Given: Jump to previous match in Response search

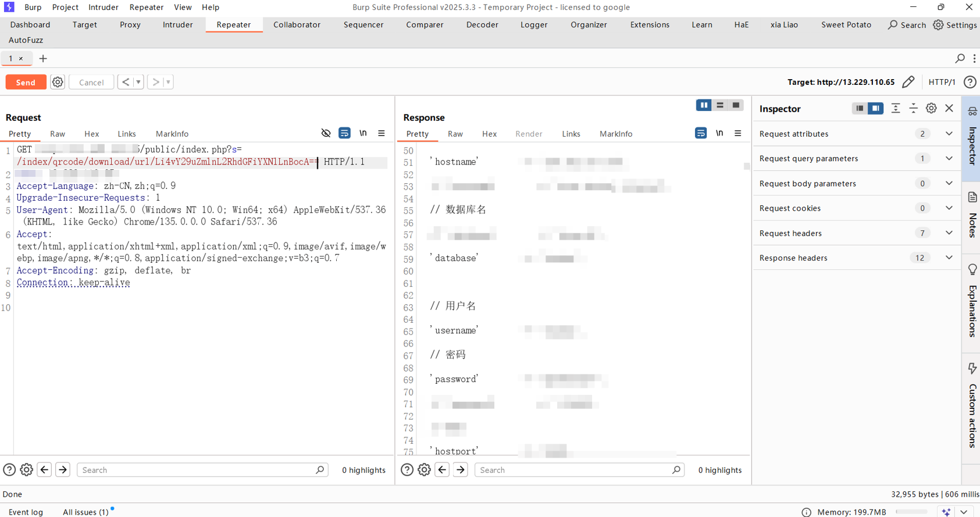Looking at the screenshot, I should point(442,470).
